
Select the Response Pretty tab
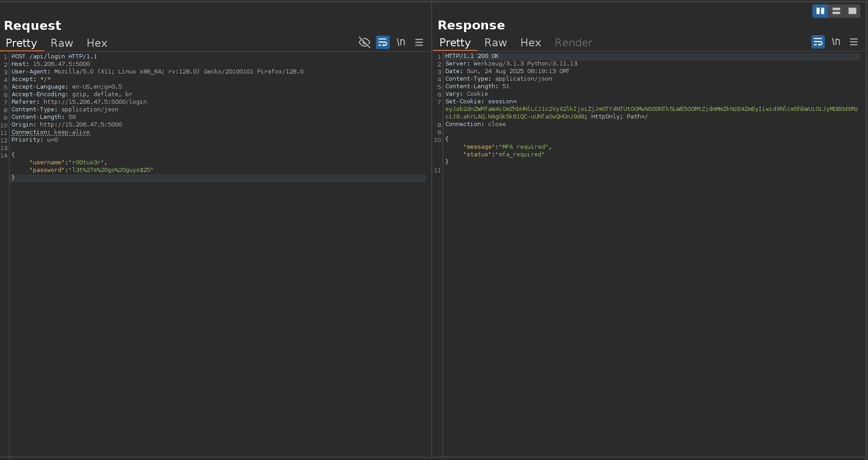coord(455,43)
